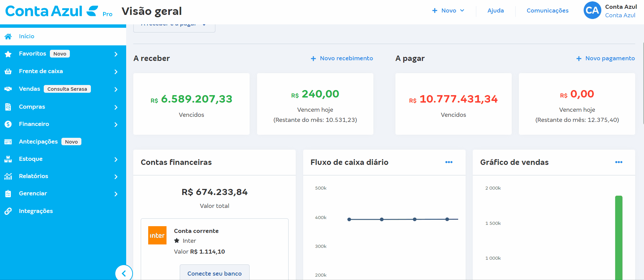Click Conecte seu banco button
The image size is (644, 280).
pyautogui.click(x=214, y=272)
